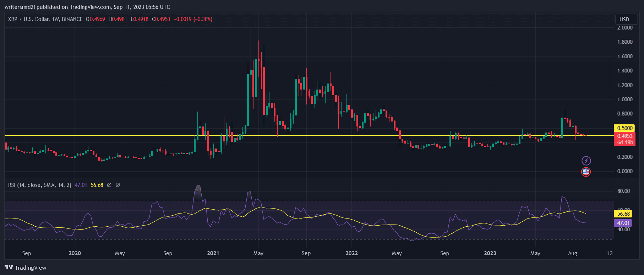This screenshot has height=275, width=644.
Task: Open the USD currency selector
Action: 624,20
